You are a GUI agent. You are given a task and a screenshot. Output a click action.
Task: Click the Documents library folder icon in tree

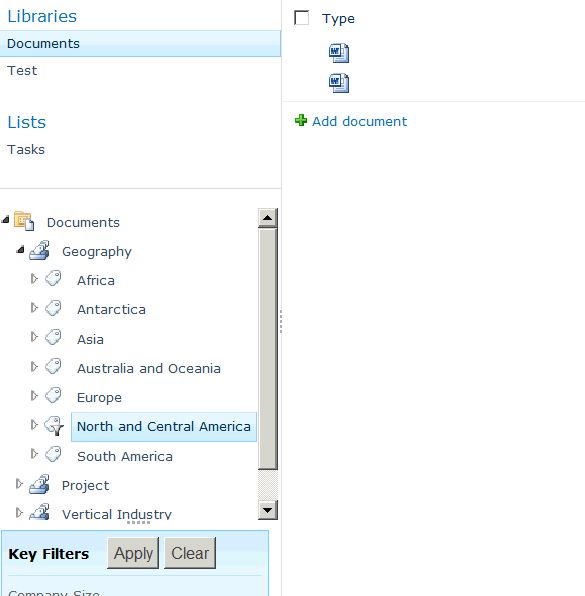point(24,221)
